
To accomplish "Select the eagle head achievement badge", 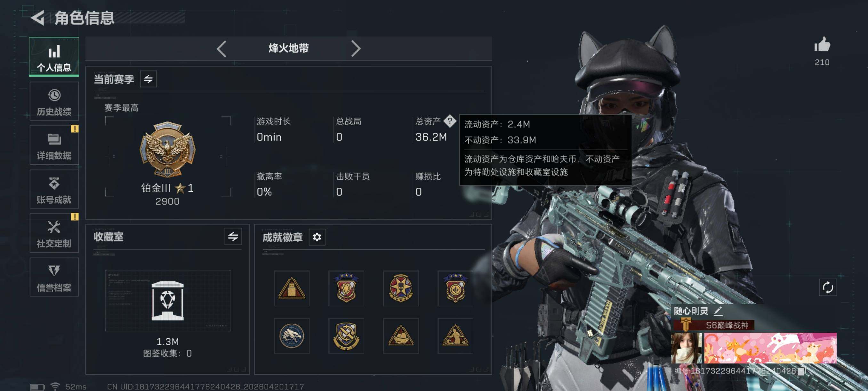I will [x=292, y=336].
